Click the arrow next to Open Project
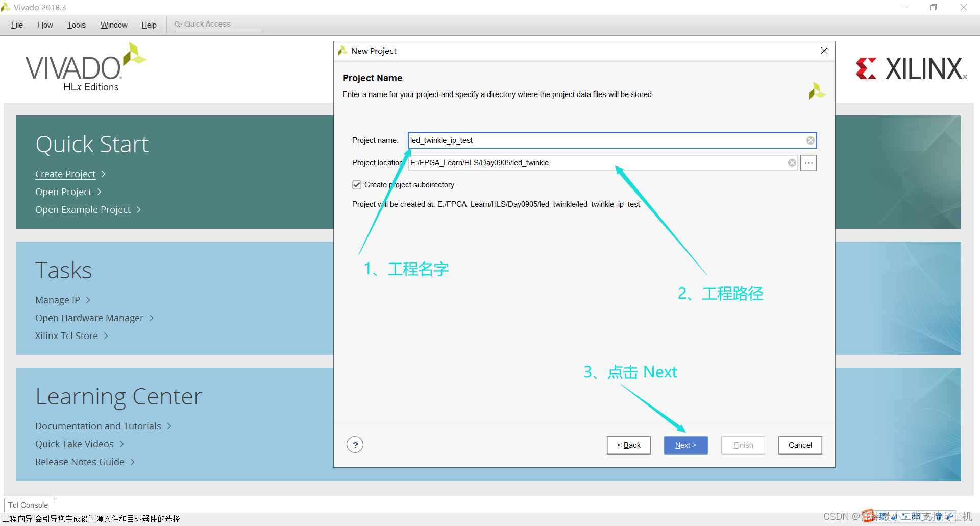 [100, 192]
